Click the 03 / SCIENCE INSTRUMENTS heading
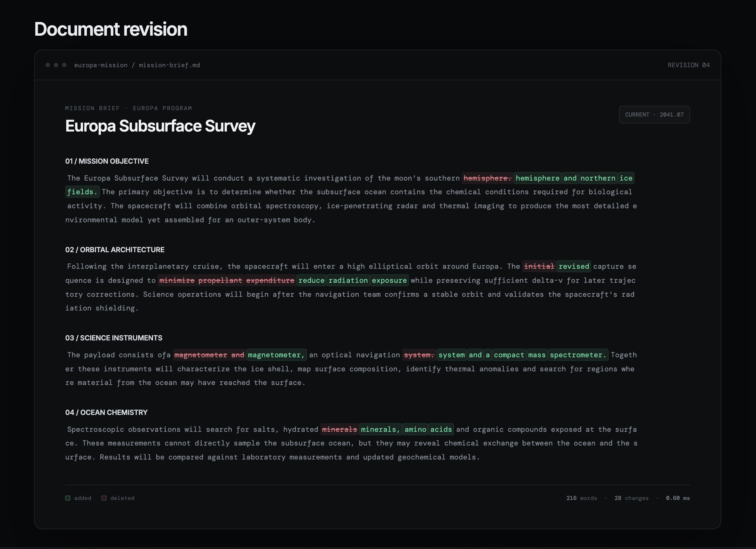Image resolution: width=756 pixels, height=549 pixels. (x=114, y=338)
